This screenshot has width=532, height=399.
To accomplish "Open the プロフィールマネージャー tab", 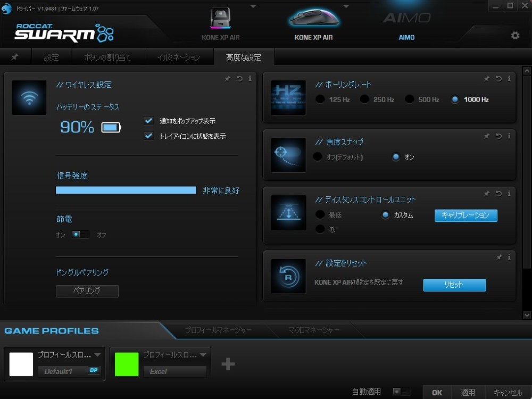I will click(x=218, y=330).
